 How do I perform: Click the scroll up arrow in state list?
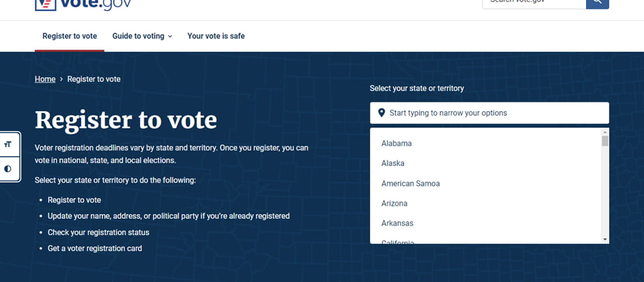coord(605,132)
